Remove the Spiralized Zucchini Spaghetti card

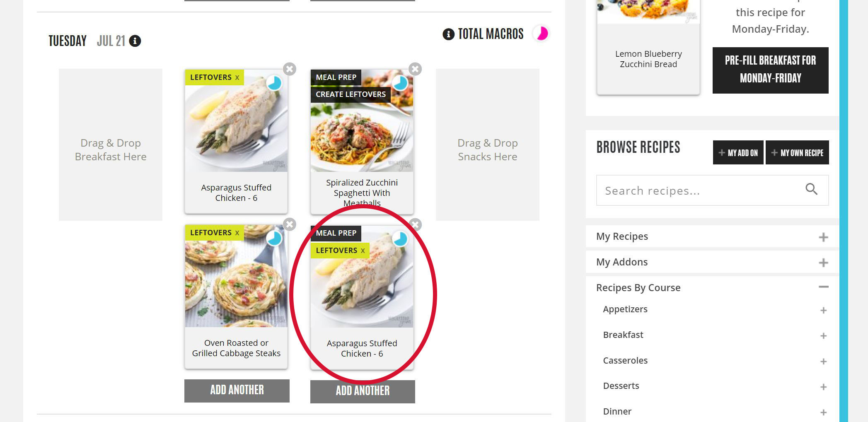[x=415, y=69]
